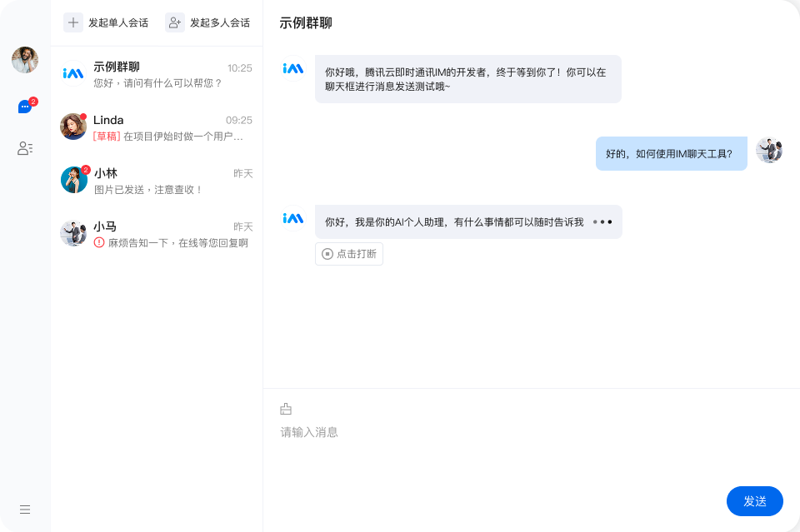
Task: Click the AI assistant reply bubble
Action: point(468,221)
